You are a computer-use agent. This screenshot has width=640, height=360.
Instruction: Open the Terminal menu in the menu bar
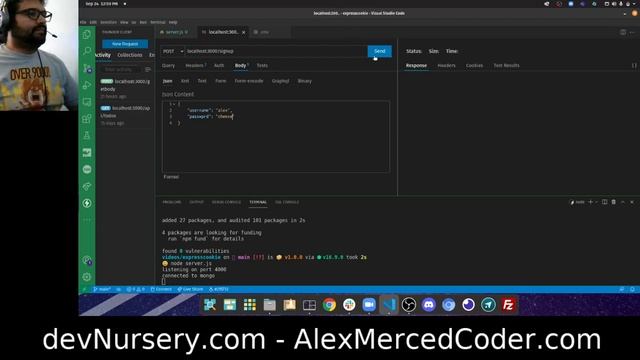pyautogui.click(x=158, y=22)
